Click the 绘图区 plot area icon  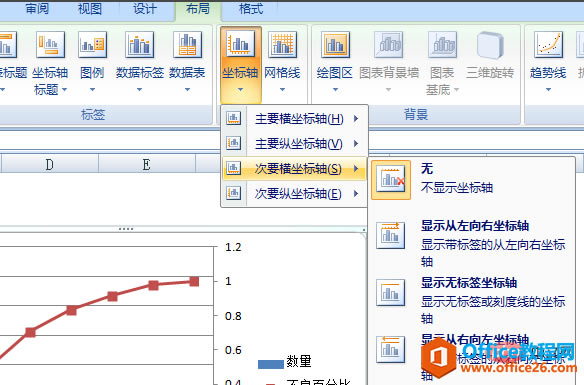click(335, 44)
